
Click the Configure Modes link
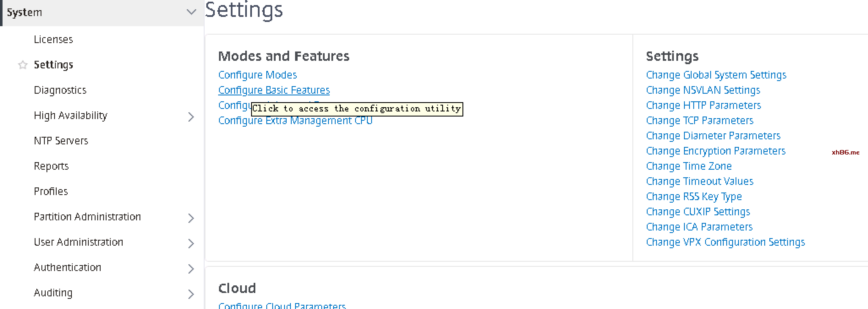pos(257,75)
